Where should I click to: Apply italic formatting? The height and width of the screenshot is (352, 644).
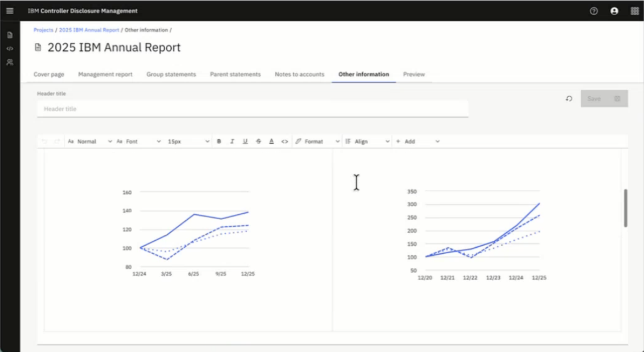point(232,142)
